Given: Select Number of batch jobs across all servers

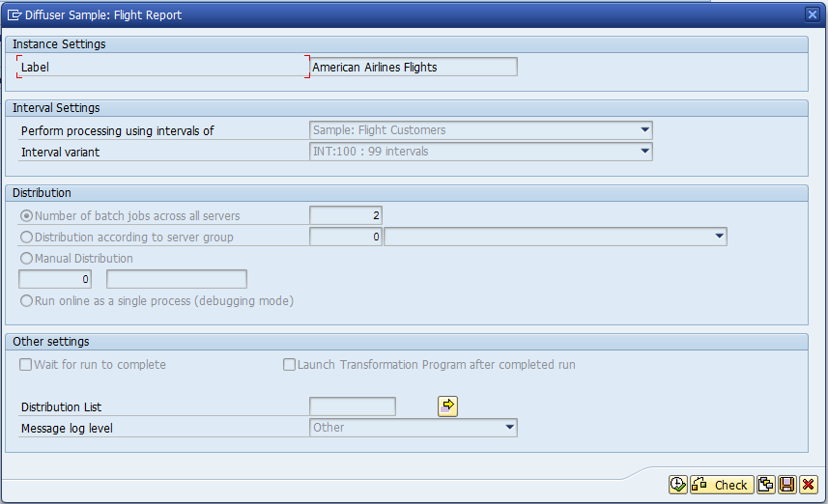Looking at the screenshot, I should pyautogui.click(x=27, y=216).
